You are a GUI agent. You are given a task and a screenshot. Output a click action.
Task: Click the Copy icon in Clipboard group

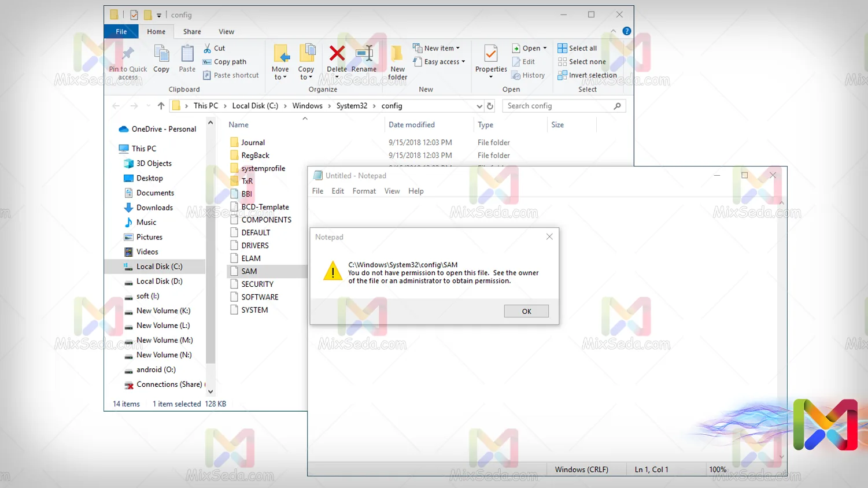161,54
